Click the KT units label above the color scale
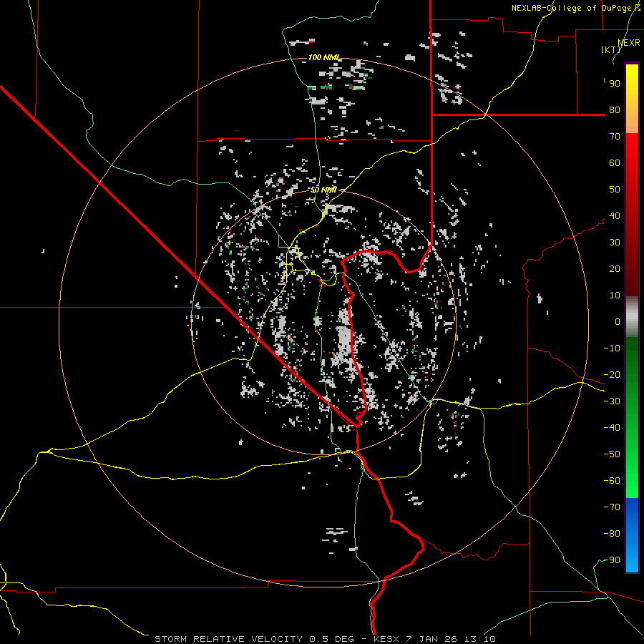The image size is (644, 644). [x=611, y=49]
